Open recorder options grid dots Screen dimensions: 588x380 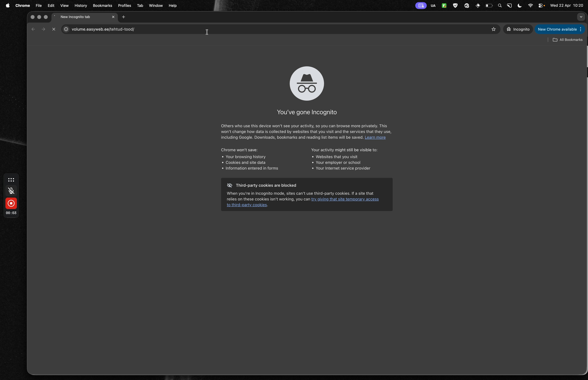coord(11,180)
